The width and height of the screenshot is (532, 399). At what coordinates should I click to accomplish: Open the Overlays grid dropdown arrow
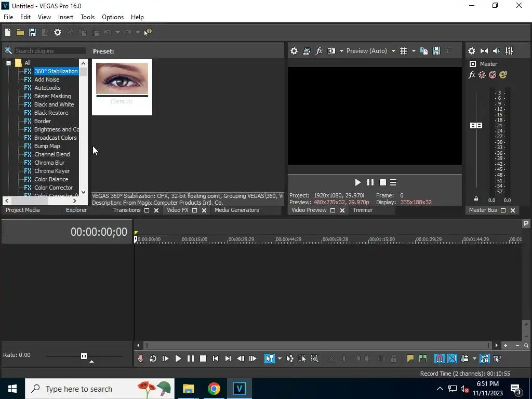pyautogui.click(x=414, y=51)
